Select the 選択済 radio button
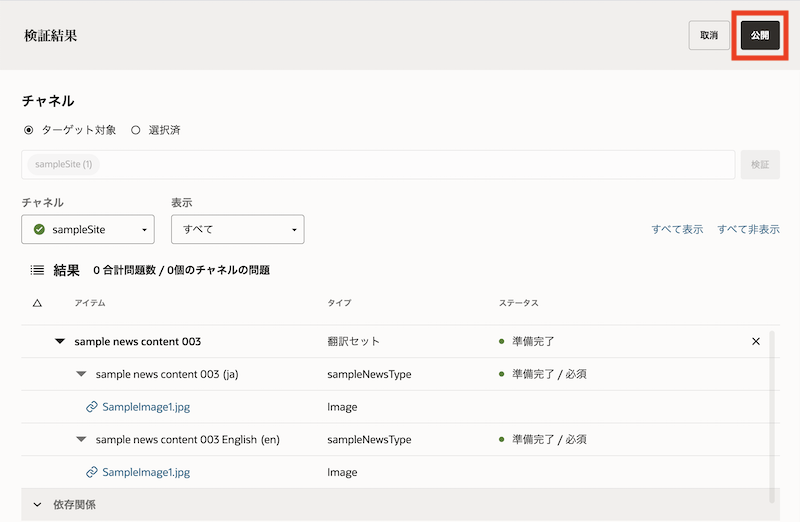 pyautogui.click(x=136, y=130)
